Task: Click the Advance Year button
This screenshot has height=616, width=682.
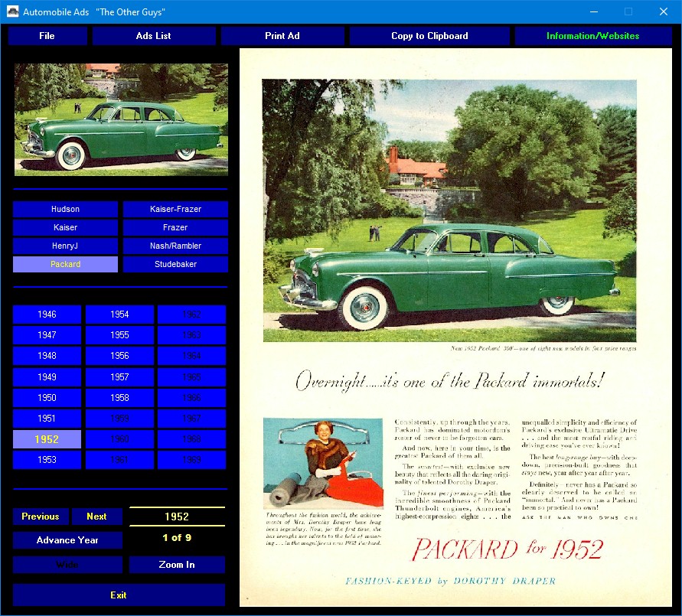Action: (67, 540)
